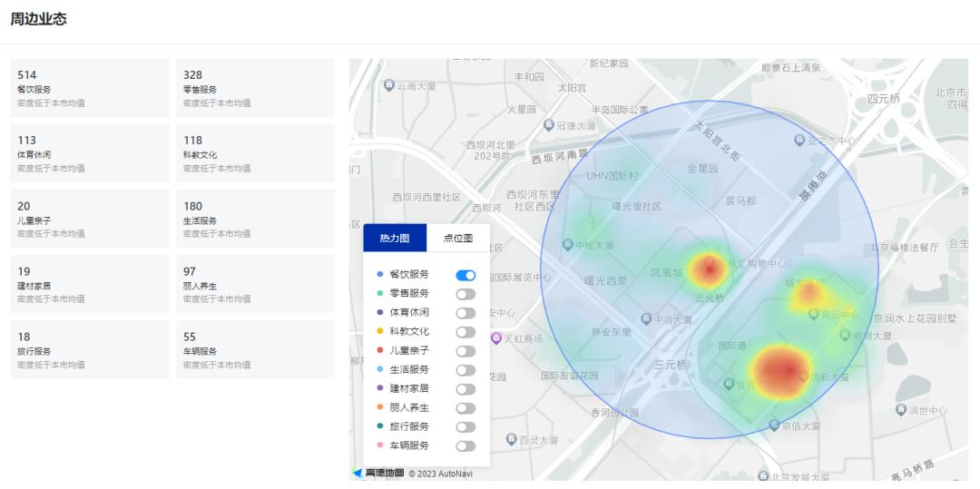The width and height of the screenshot is (980, 489).
Task: Select the 118 科教文化 stat card
Action: 255,153
